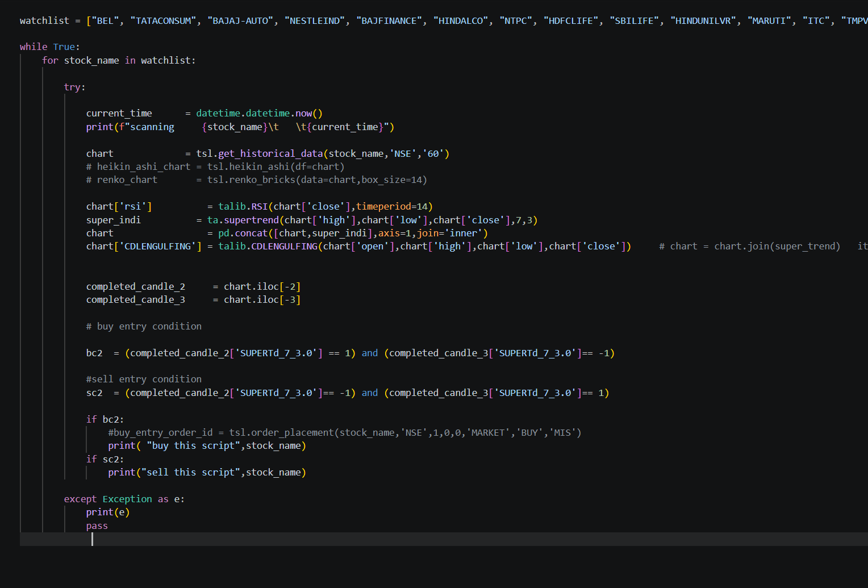868x588 pixels.
Task: Click the "buy this script" string
Action: coord(193,446)
